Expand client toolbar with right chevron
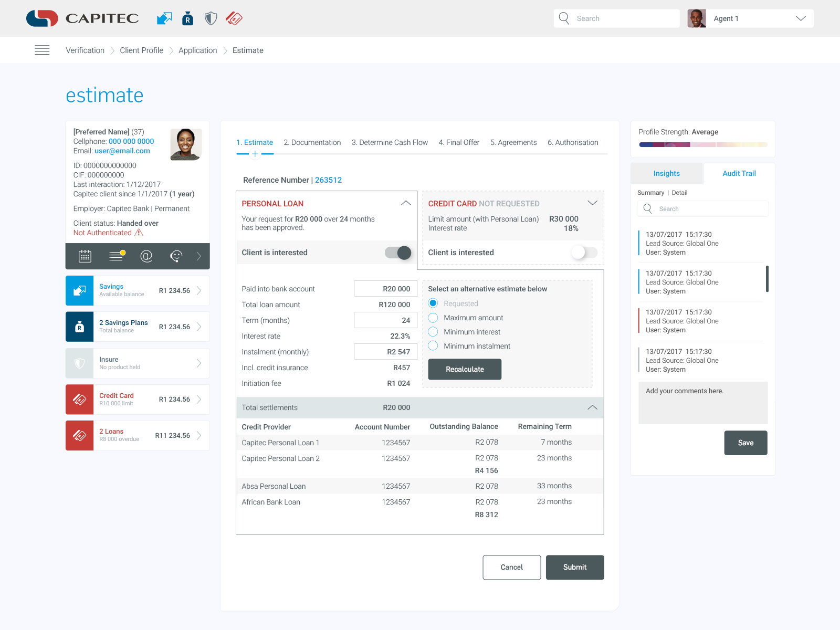 point(199,256)
